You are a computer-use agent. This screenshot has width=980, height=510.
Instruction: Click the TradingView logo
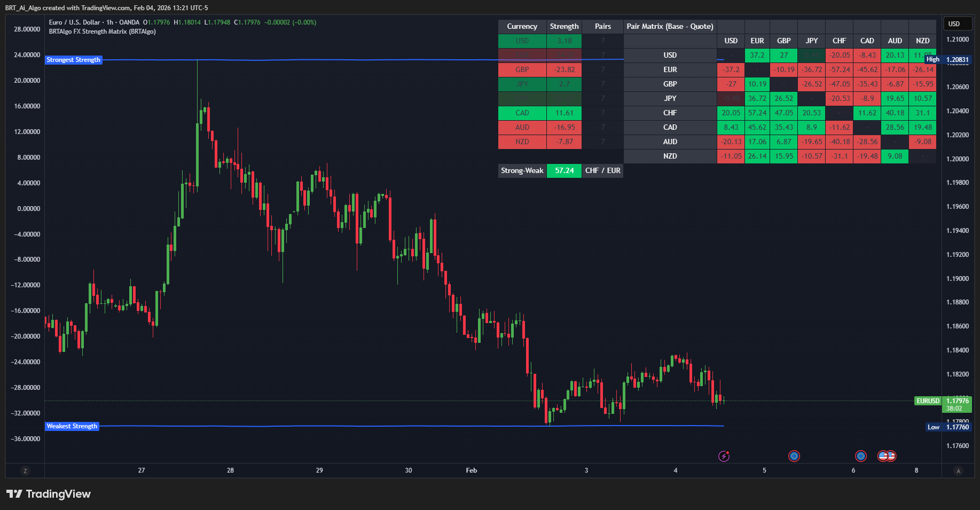tap(49, 494)
